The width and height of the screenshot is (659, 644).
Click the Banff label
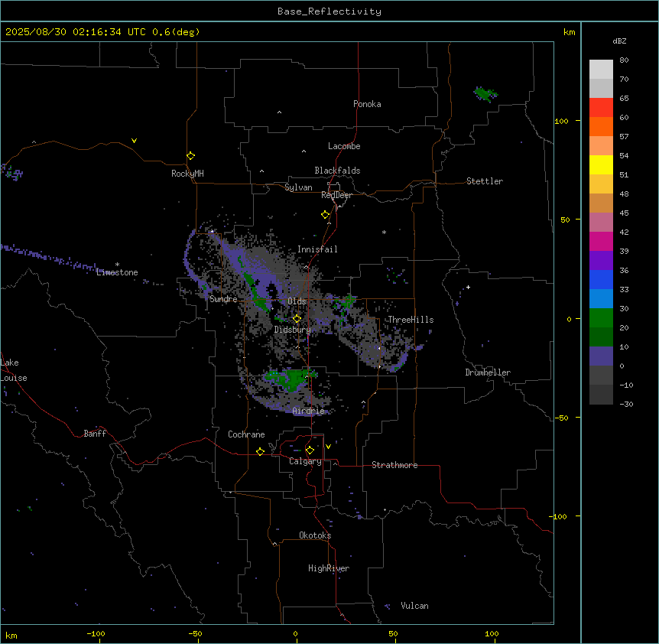(95, 434)
